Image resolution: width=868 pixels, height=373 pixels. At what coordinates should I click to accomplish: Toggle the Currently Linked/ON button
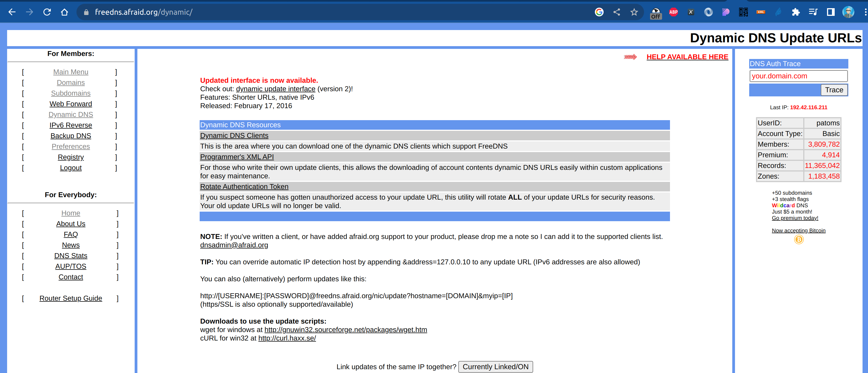tap(495, 367)
